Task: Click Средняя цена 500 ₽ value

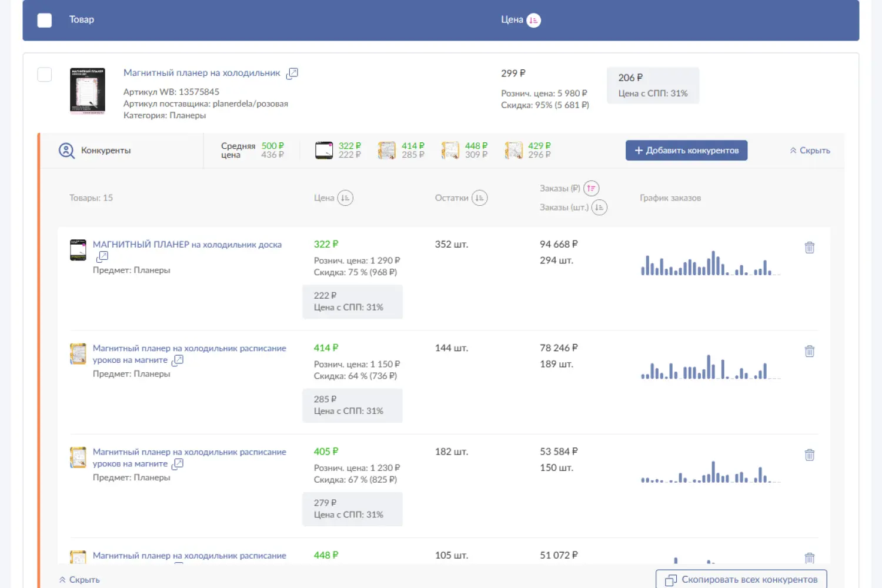Action: (x=273, y=146)
